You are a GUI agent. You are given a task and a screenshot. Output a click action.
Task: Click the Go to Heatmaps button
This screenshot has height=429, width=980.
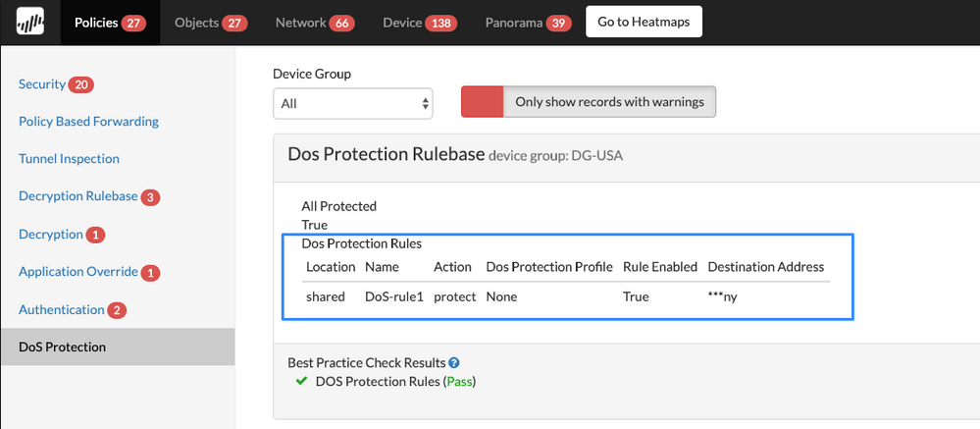coord(644,22)
